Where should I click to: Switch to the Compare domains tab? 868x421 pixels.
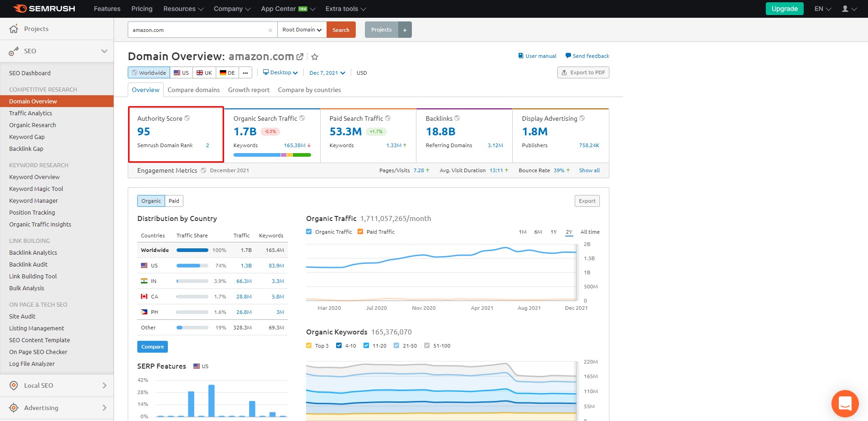click(x=193, y=90)
